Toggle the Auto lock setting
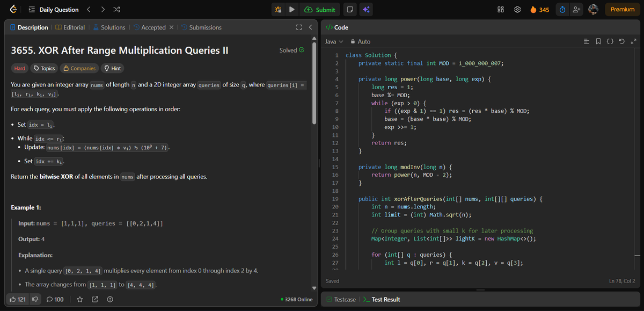The image size is (644, 311). point(360,41)
